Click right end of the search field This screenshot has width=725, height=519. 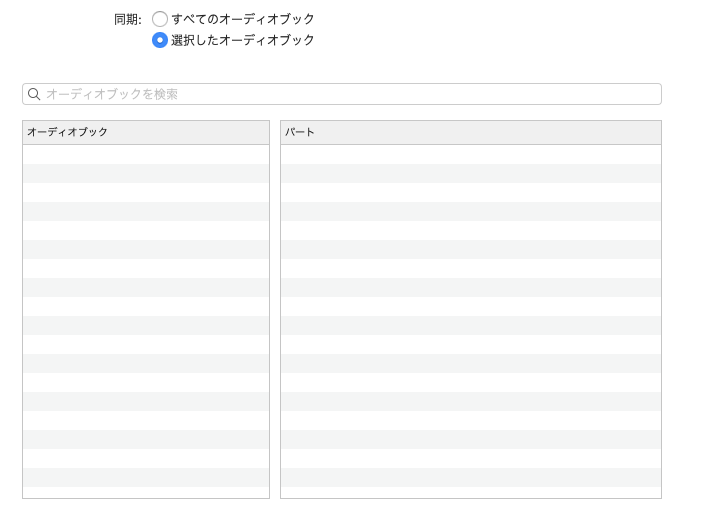coord(650,94)
